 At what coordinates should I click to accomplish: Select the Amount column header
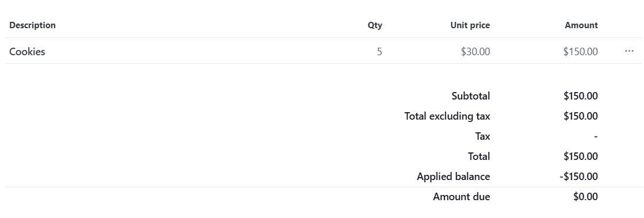click(581, 25)
